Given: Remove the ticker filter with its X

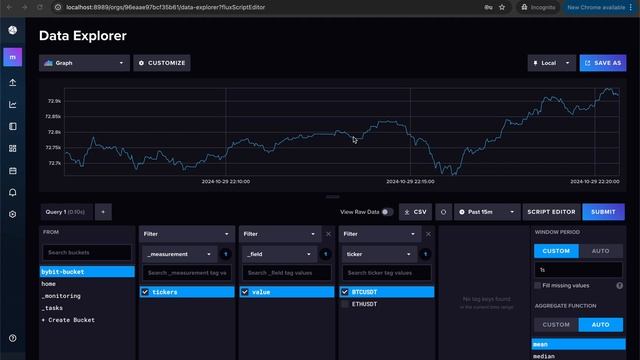Looking at the screenshot, I should 428,234.
